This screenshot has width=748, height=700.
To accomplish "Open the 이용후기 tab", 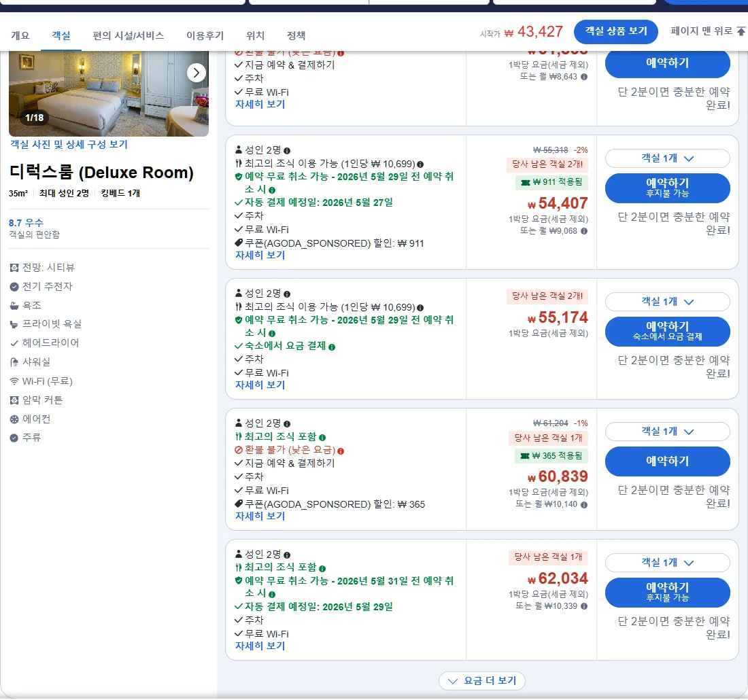I will point(205,35).
